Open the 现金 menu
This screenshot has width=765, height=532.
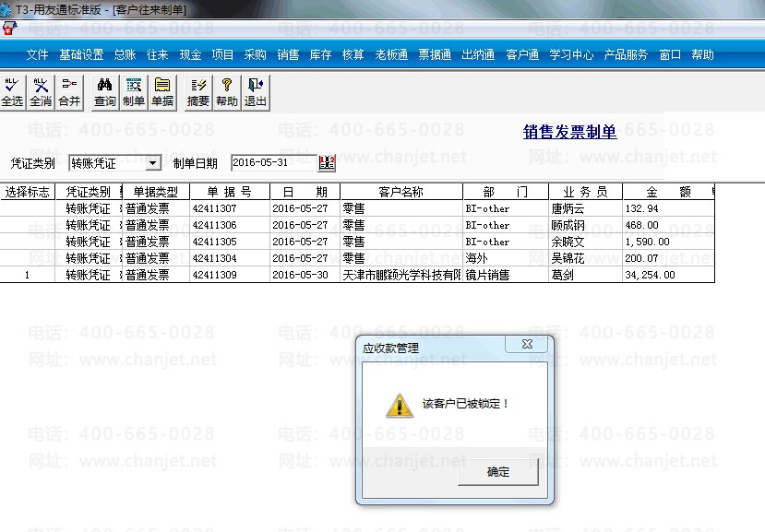[x=190, y=54]
